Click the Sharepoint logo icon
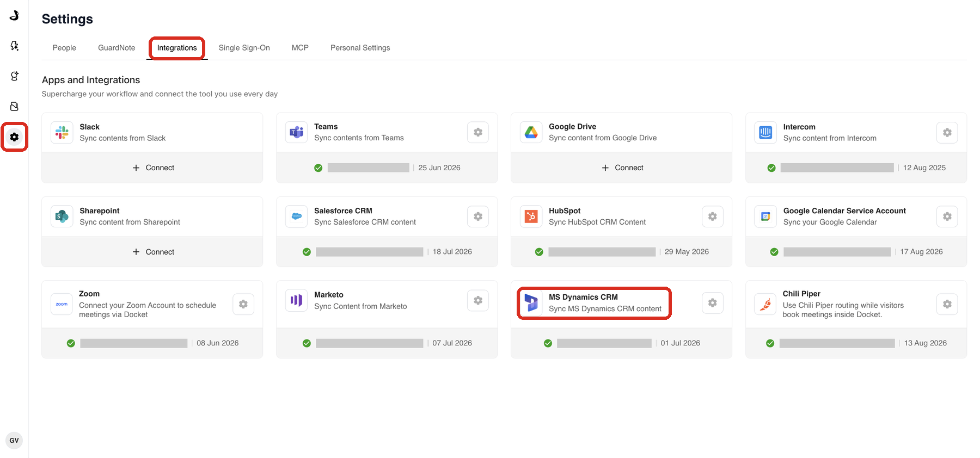Viewport: 980px width, 458px height. pos(62,216)
